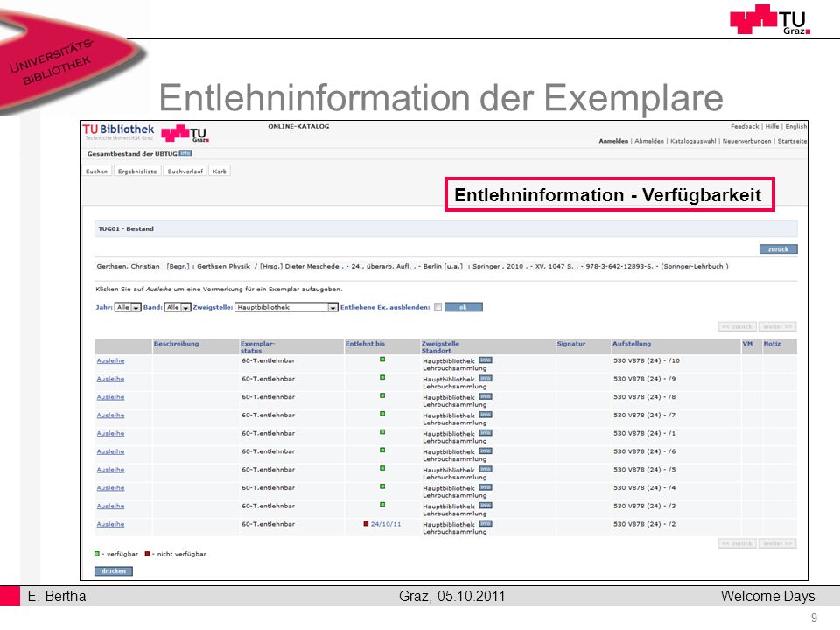Viewport: 840px width, 630px height.
Task: Click Ausleihe link for copy /2
Action: pyautogui.click(x=110, y=525)
